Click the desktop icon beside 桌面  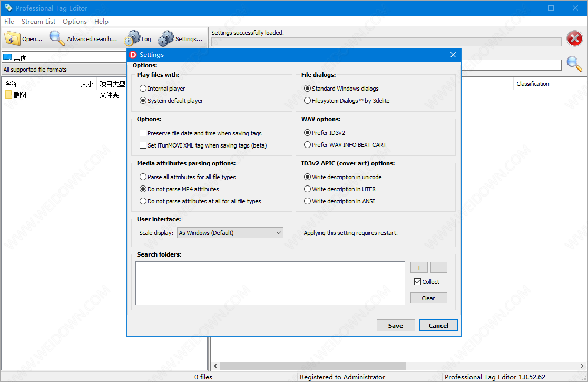(x=7, y=57)
